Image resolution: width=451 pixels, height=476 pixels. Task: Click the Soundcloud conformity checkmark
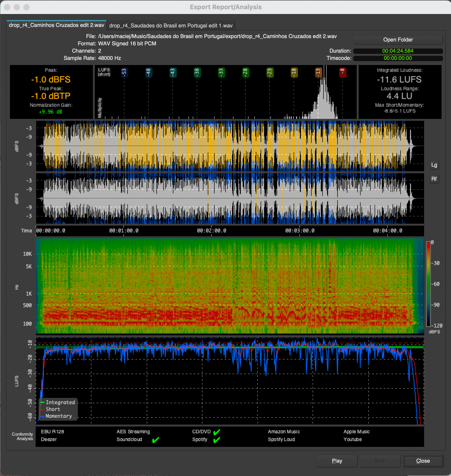click(x=155, y=440)
